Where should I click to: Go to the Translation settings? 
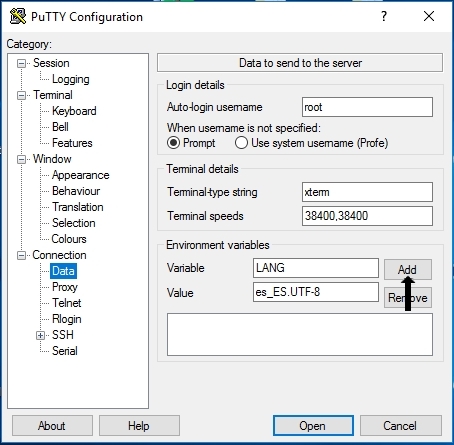[x=78, y=207]
